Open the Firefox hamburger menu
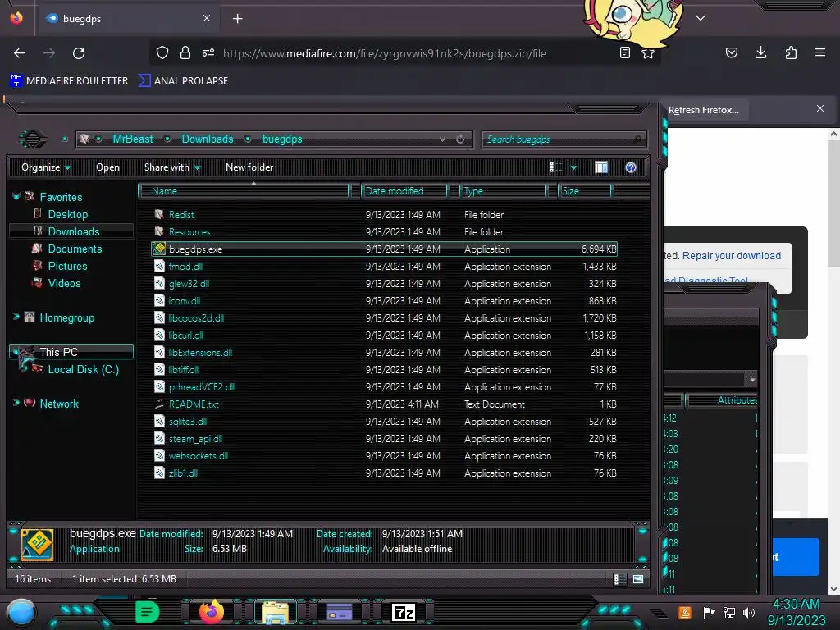Viewport: 840px width, 630px height. tap(820, 52)
